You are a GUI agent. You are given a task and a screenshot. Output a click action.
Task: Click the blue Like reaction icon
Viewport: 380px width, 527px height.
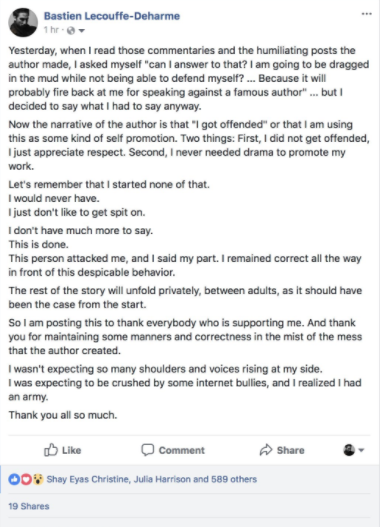pos(14,479)
